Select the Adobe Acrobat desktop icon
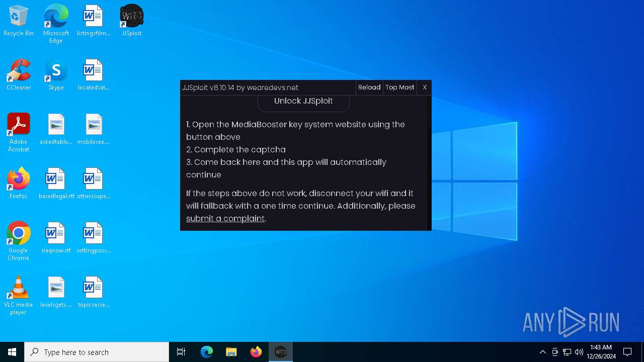 coord(19,133)
